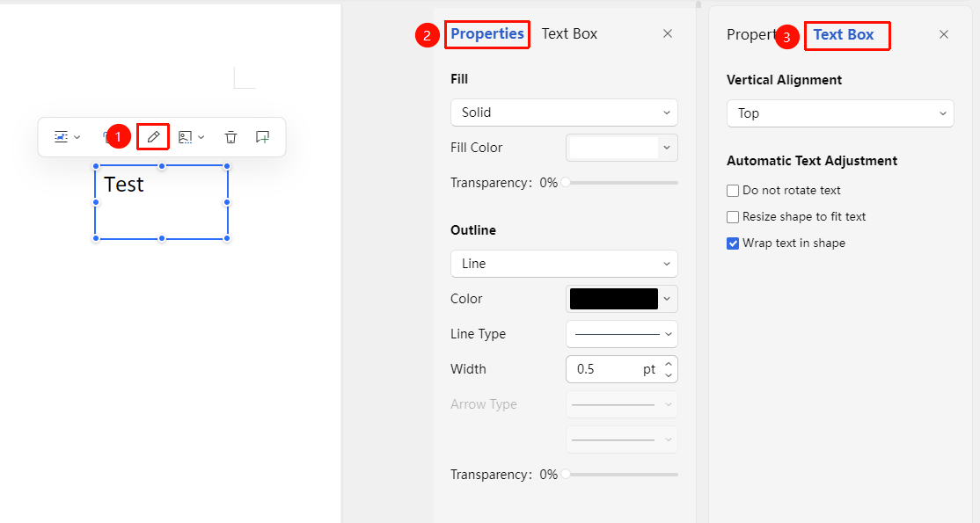Close the panel showing Vertical Alignment settings

coord(944,34)
